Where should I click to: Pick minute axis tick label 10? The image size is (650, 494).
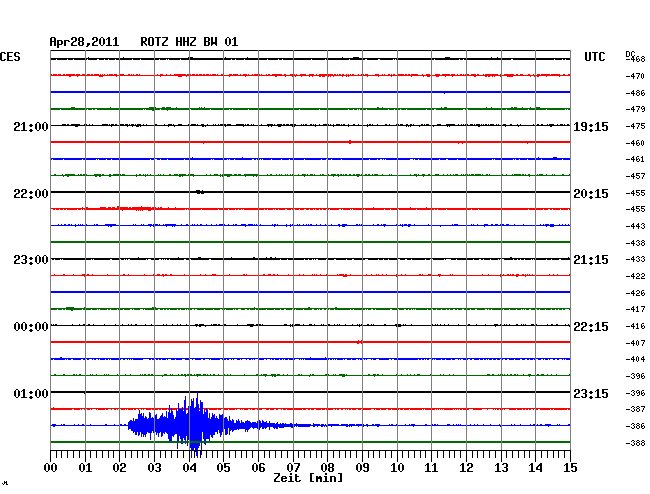click(397, 468)
